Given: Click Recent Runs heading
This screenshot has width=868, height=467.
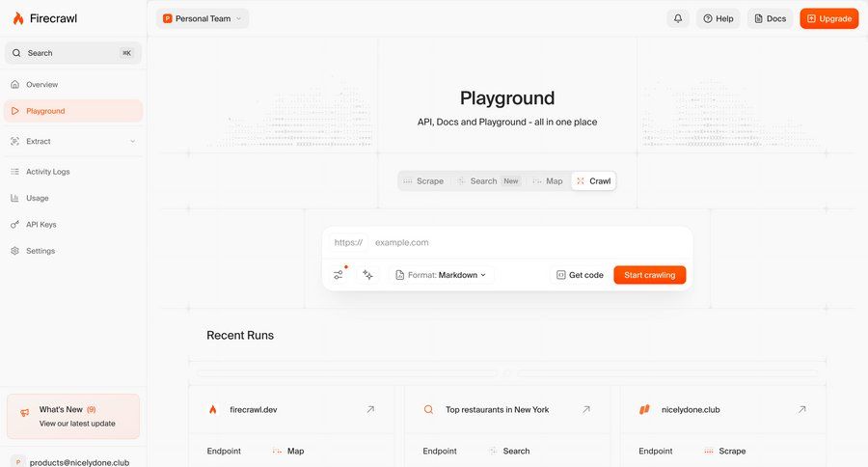Looking at the screenshot, I should pyautogui.click(x=240, y=335).
